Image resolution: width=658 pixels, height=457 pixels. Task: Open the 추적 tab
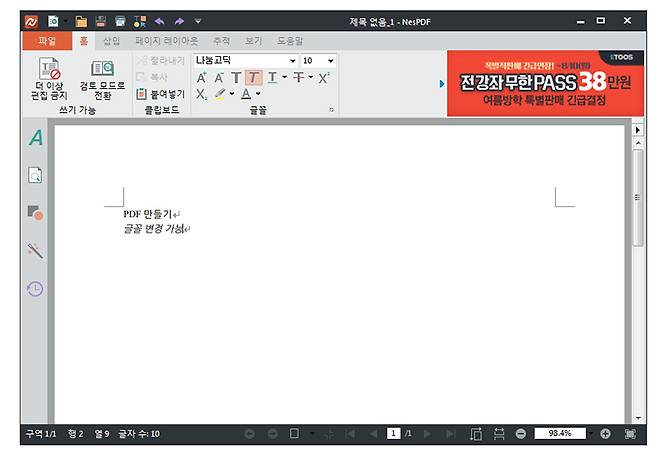click(x=221, y=41)
